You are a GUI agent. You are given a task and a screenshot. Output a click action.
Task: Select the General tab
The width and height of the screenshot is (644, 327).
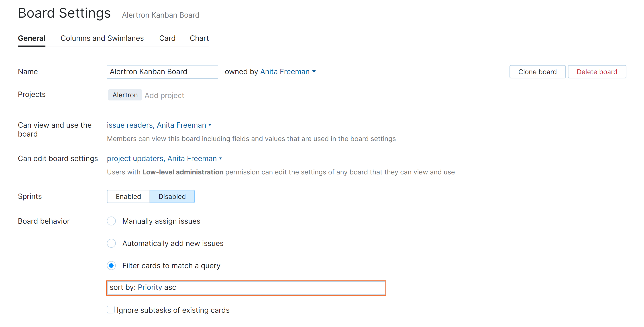31,38
